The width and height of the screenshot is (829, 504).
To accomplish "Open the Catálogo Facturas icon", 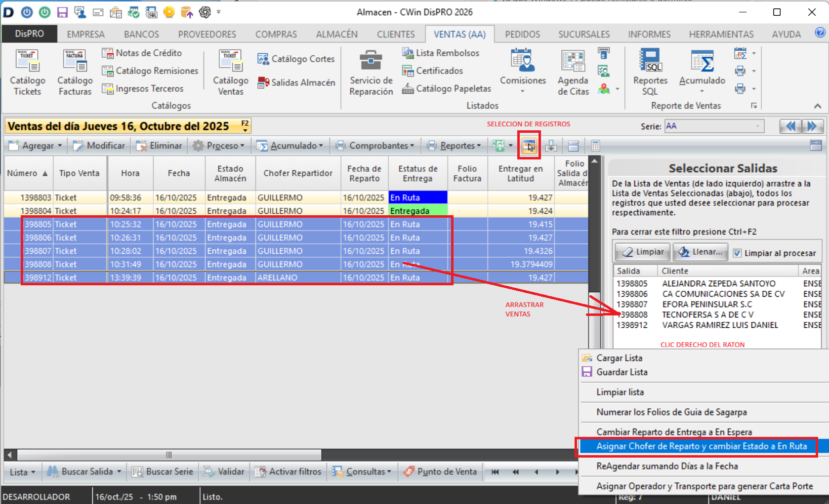I will click(x=75, y=62).
